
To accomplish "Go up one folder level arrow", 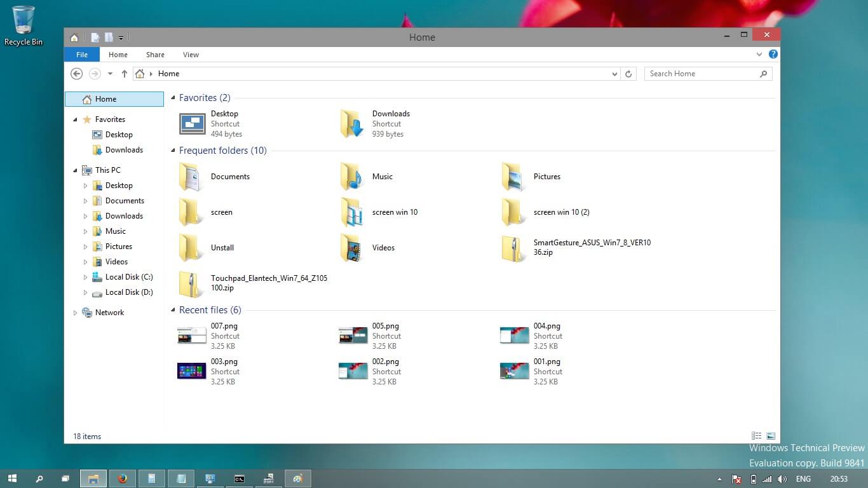I will 125,74.
